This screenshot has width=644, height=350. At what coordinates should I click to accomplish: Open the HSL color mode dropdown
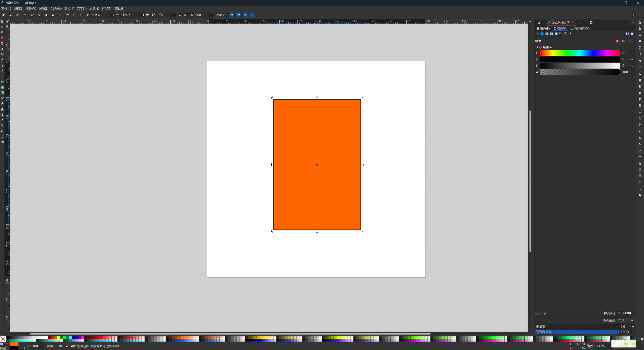624,41
